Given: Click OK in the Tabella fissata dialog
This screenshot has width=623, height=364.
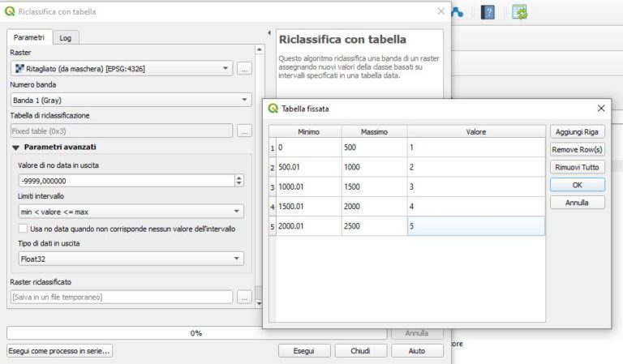Looking at the screenshot, I should pyautogui.click(x=577, y=185).
